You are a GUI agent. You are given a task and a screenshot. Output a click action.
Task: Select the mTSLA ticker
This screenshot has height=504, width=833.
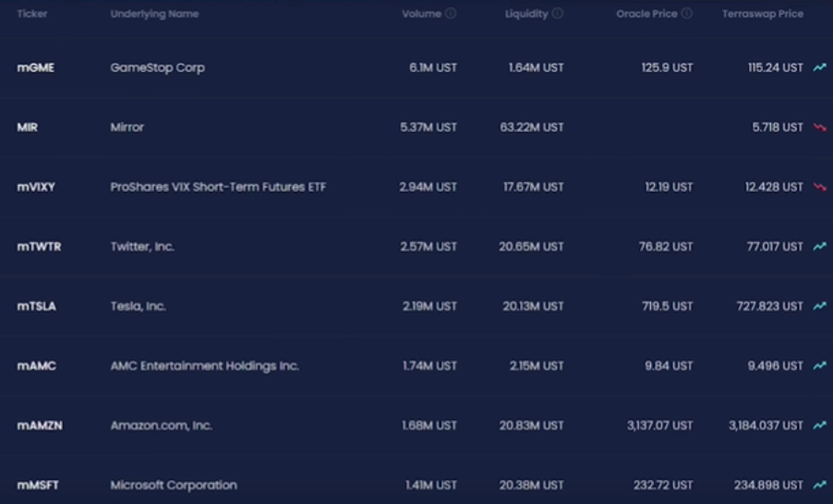[x=36, y=306]
